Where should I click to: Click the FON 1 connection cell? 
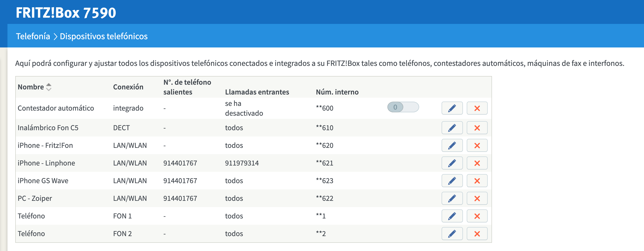(x=122, y=216)
